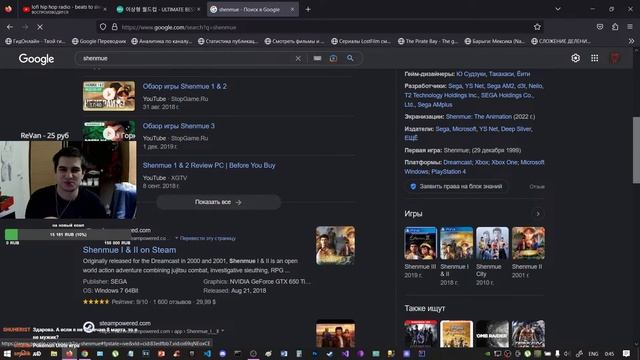Image resolution: width=640 pixels, height=360 pixels.
Task: Switch to ULTIMATE tab with Korean title
Action: pos(158,9)
